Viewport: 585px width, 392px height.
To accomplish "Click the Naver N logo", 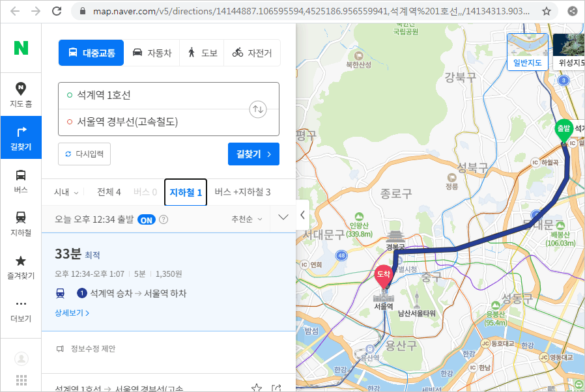I will [21, 48].
